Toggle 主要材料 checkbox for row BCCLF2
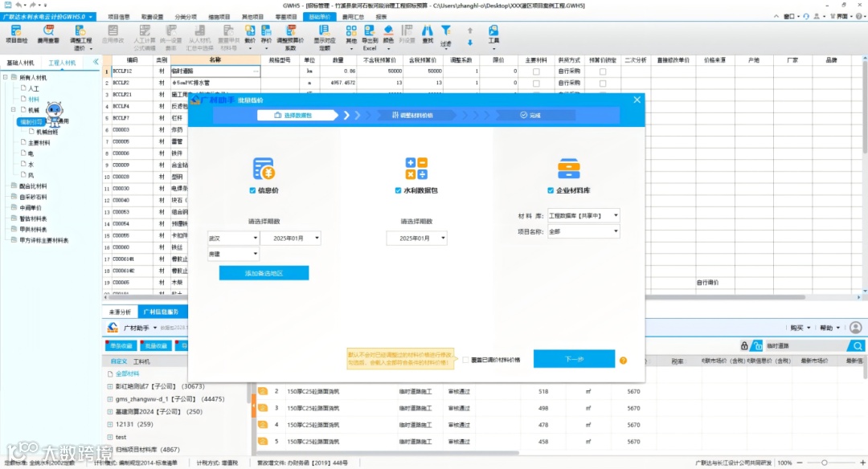Image resolution: width=868 pixels, height=469 pixels. (x=536, y=84)
